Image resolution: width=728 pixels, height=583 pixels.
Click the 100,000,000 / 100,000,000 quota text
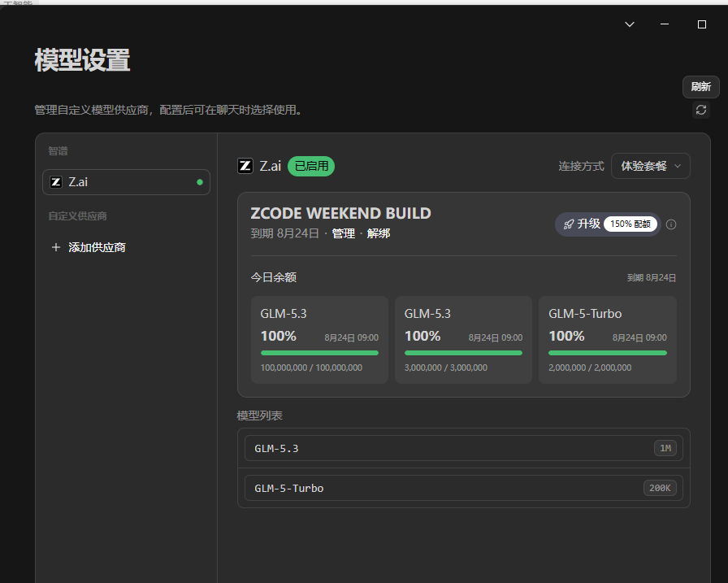click(311, 368)
